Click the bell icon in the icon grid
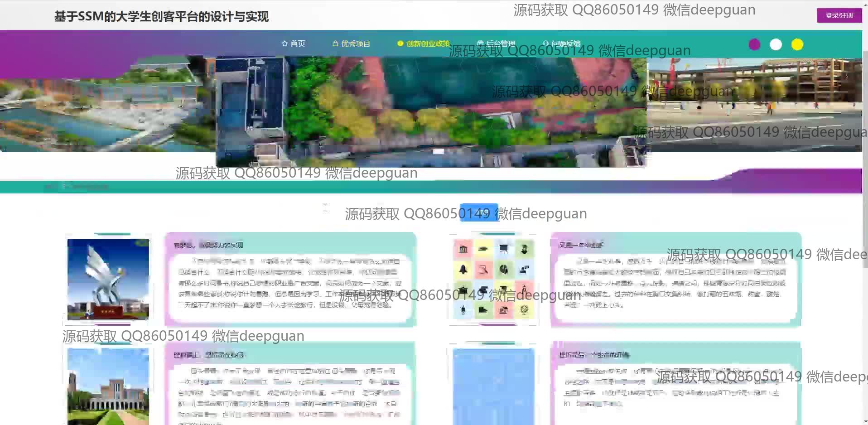This screenshot has height=425, width=868. point(463,270)
